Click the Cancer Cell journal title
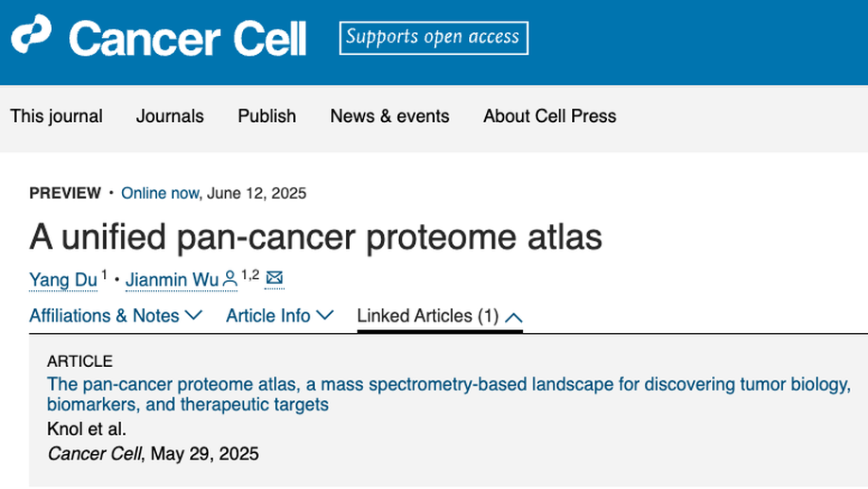 point(187,39)
